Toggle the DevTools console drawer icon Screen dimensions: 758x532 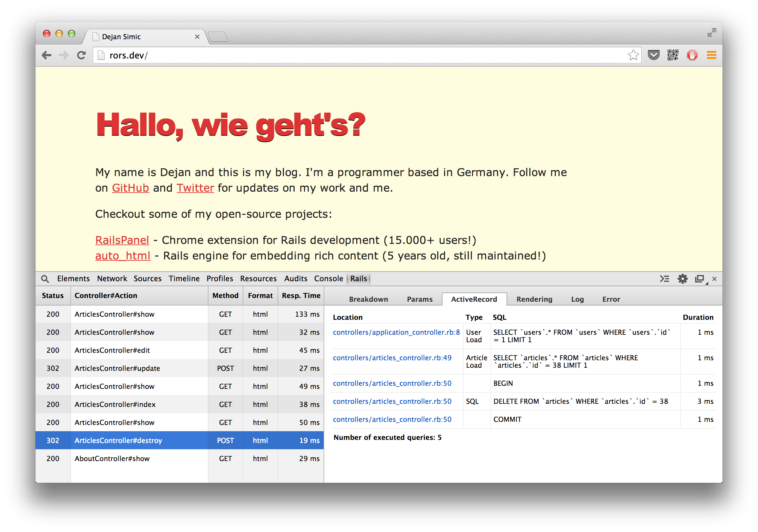pyautogui.click(x=664, y=279)
